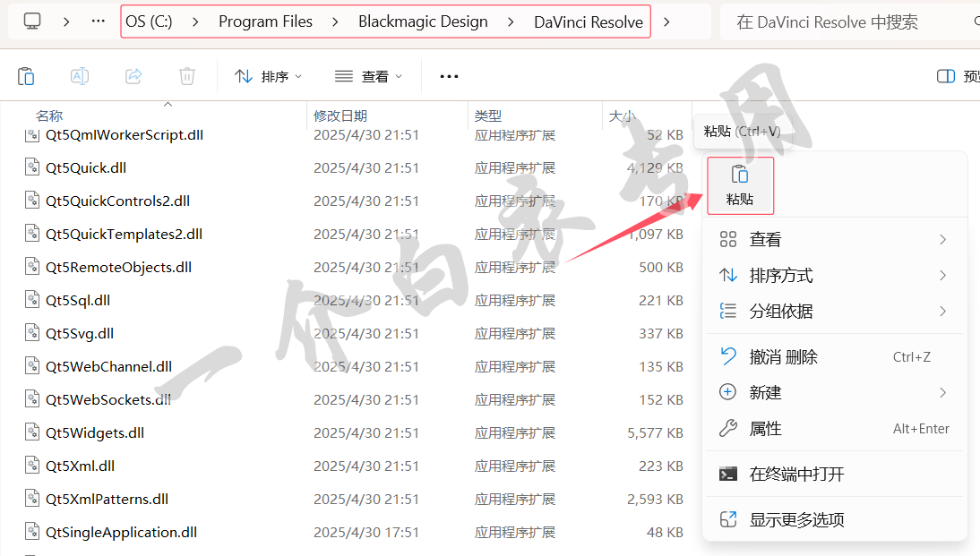The width and height of the screenshot is (980, 556).
Task: Choose 显示更多选项 in the context menu
Action: 834,520
